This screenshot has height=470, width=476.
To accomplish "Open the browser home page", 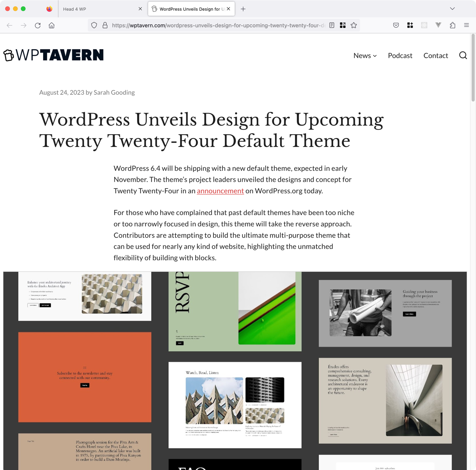I will pos(52,25).
